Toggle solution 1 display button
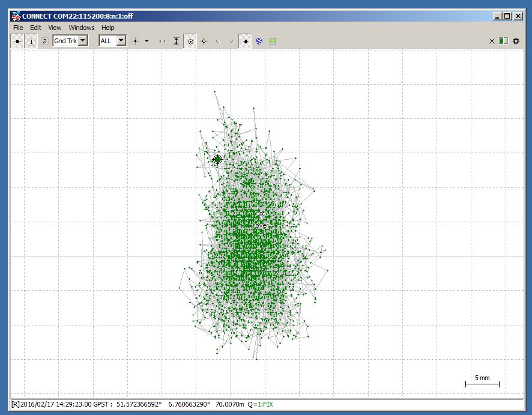Screen dimensions: 532x415 [x=31, y=41]
